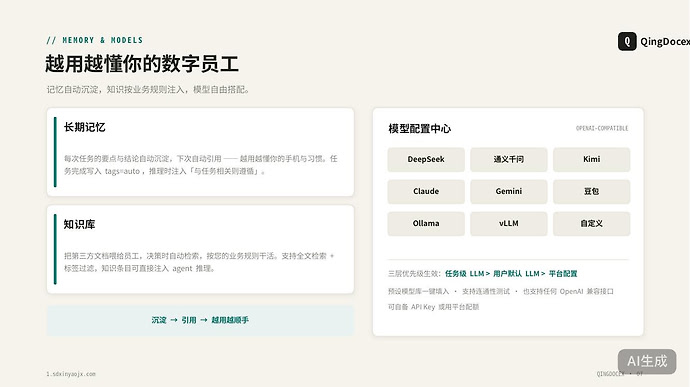Pick the vLLM model button
The height and width of the screenshot is (387, 690).
(509, 224)
